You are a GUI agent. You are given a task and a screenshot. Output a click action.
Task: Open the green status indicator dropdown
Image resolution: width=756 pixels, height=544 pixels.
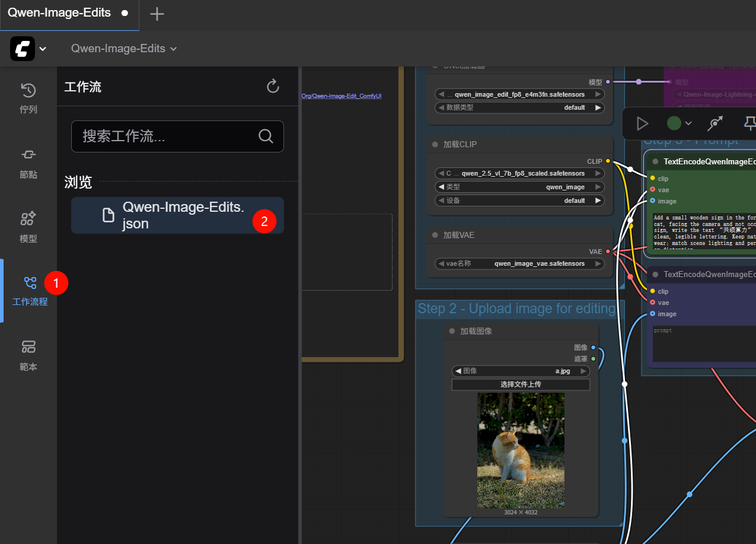pyautogui.click(x=680, y=123)
